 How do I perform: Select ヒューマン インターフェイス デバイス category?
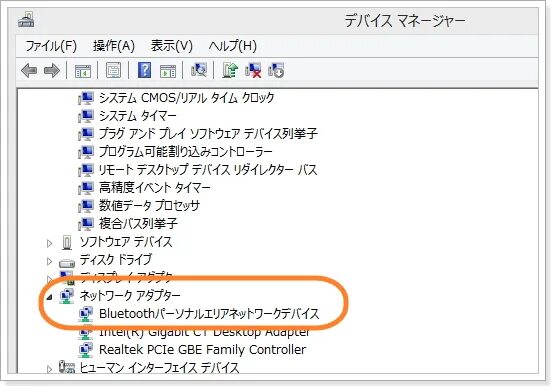[x=160, y=368]
